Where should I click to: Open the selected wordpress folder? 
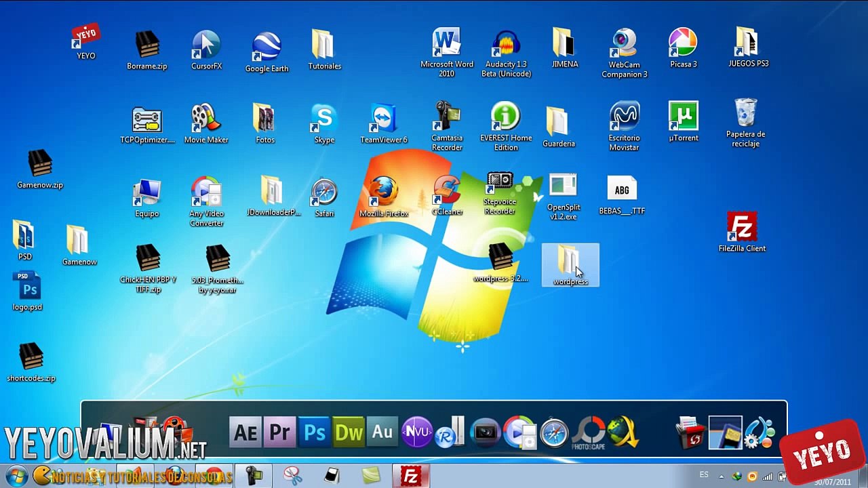[x=570, y=265]
